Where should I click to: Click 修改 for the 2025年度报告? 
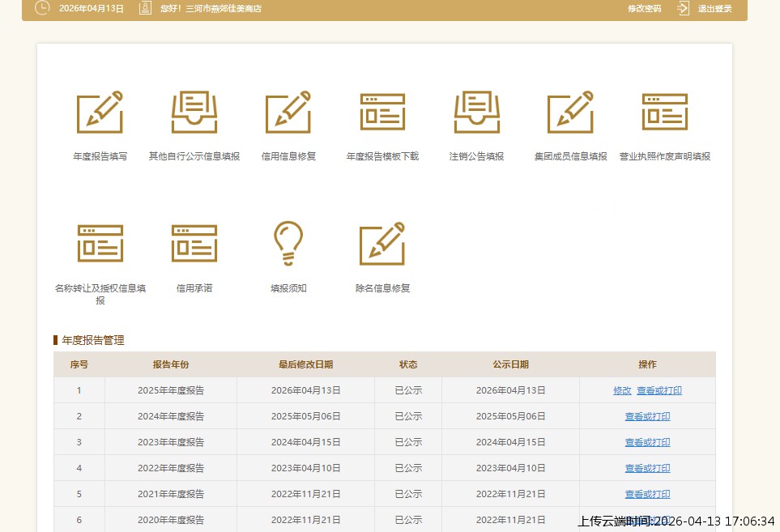click(x=622, y=390)
